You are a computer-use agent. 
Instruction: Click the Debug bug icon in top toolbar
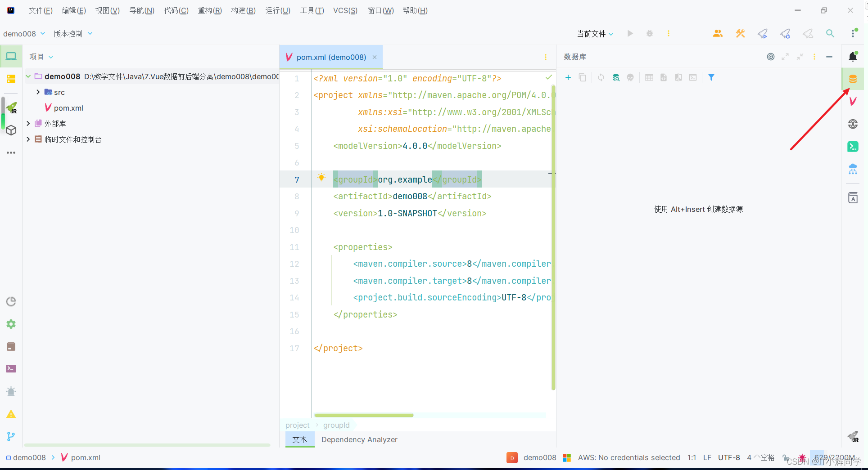pyautogui.click(x=650, y=33)
